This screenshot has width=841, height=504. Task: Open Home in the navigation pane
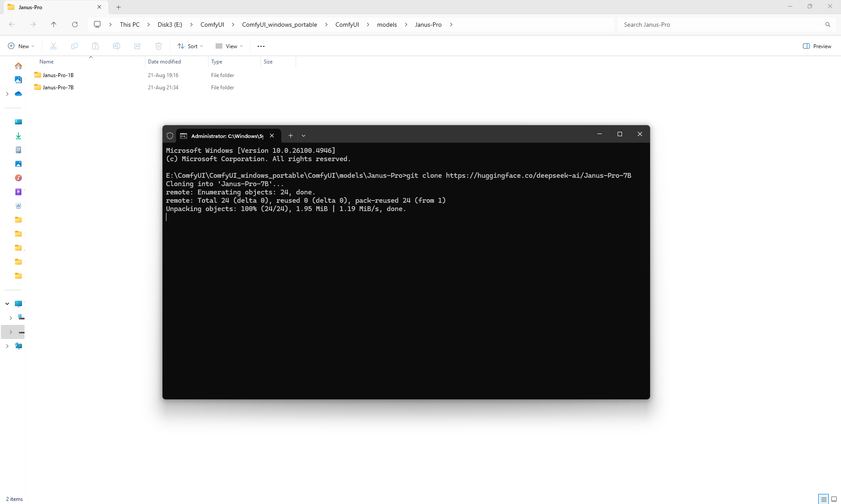(x=18, y=66)
